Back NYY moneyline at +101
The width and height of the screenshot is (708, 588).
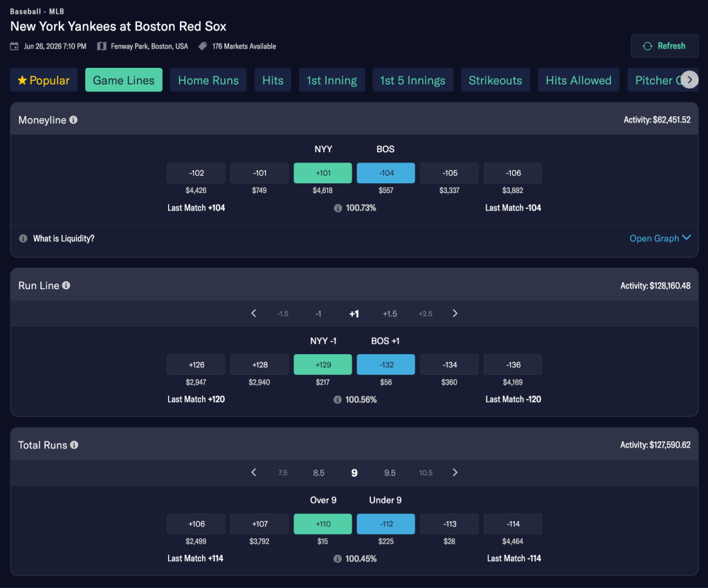323,173
